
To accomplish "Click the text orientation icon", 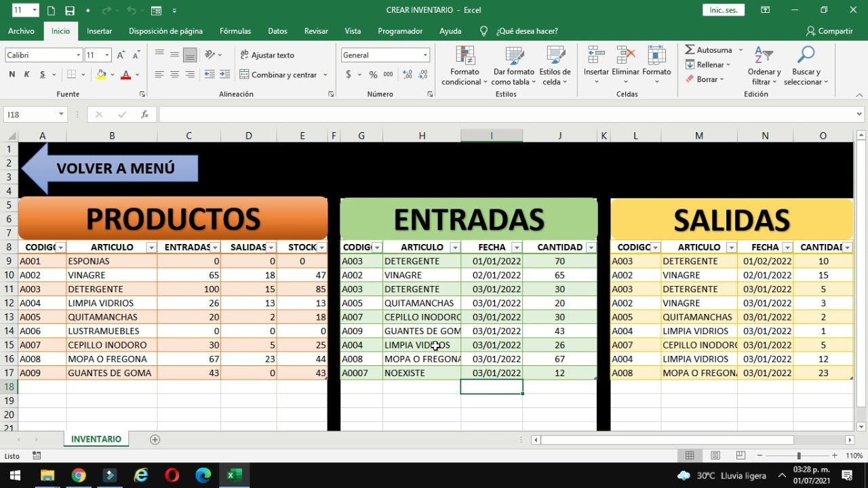I will coord(210,55).
